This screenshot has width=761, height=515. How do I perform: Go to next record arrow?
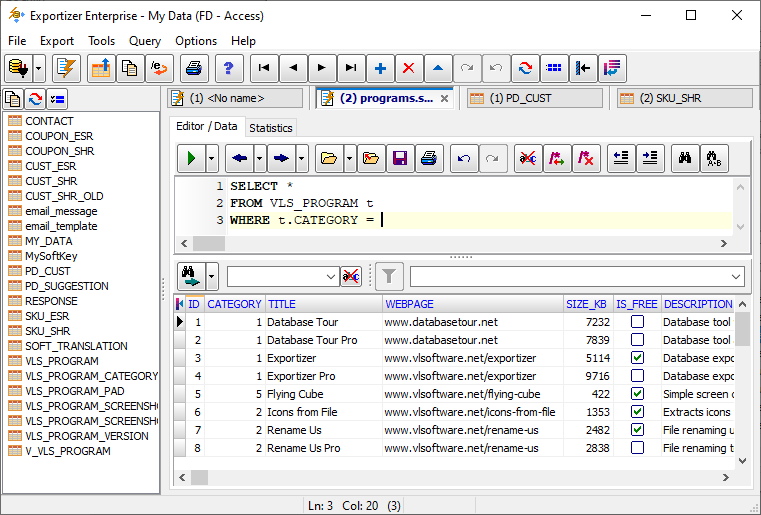(322, 68)
